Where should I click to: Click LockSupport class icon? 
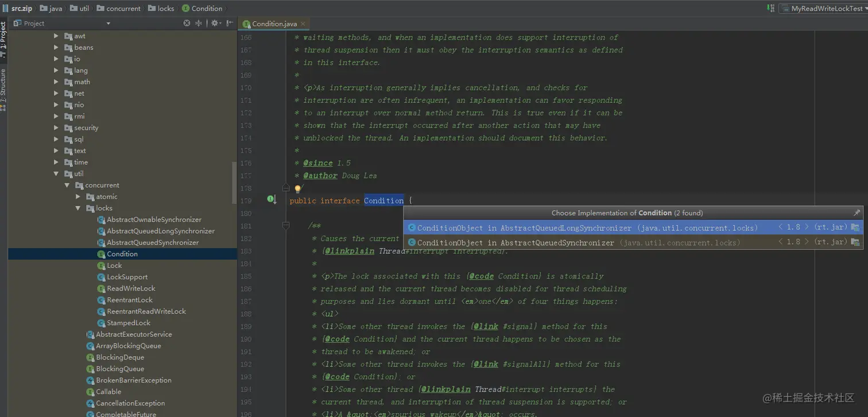click(x=101, y=277)
